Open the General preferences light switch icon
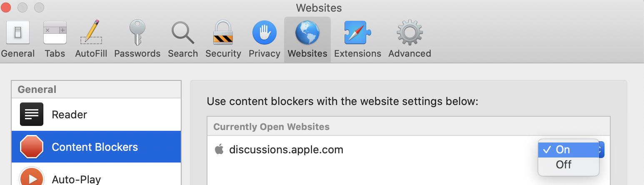644x185 pixels. tap(17, 32)
